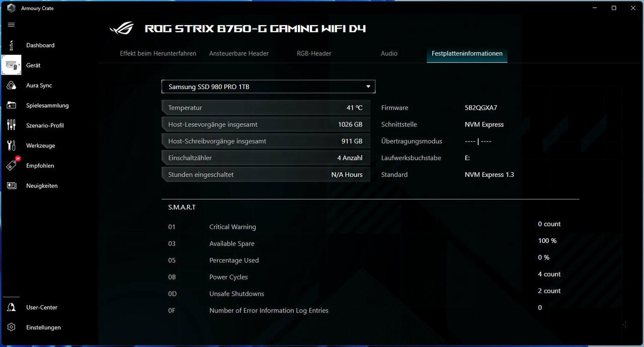Image resolution: width=644 pixels, height=347 pixels.
Task: Go to the Audio tab
Action: point(389,53)
